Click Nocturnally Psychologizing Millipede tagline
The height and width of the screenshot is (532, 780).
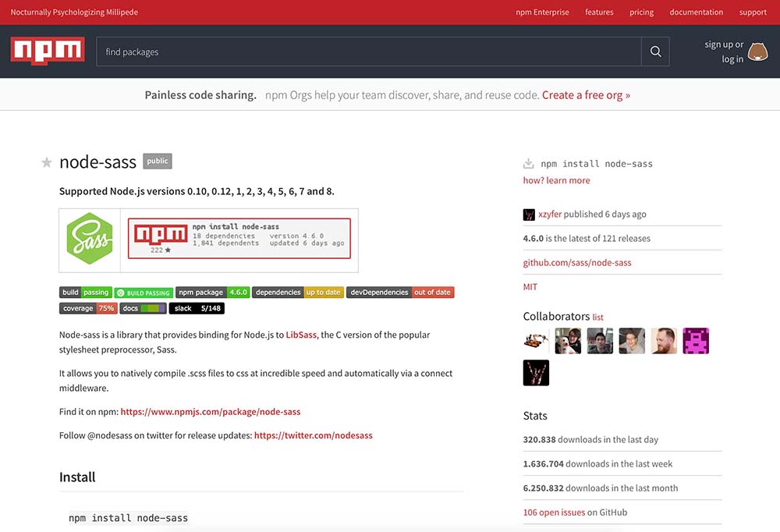tap(74, 12)
